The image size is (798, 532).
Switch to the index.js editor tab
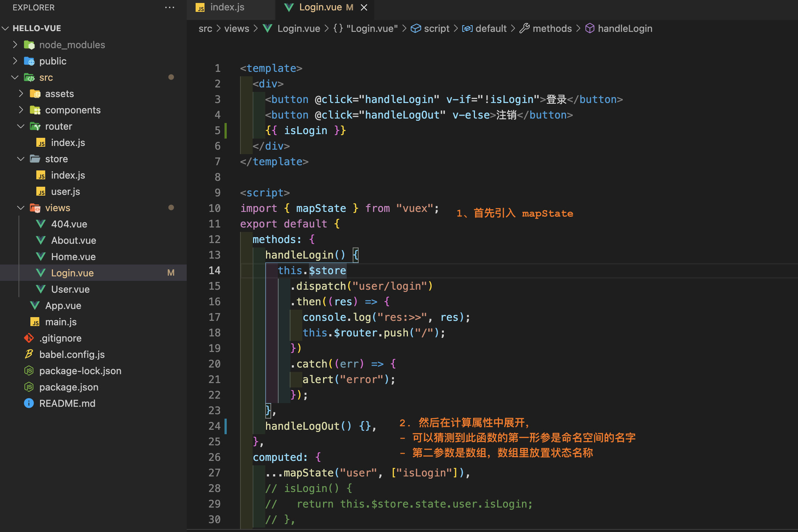coord(227,7)
